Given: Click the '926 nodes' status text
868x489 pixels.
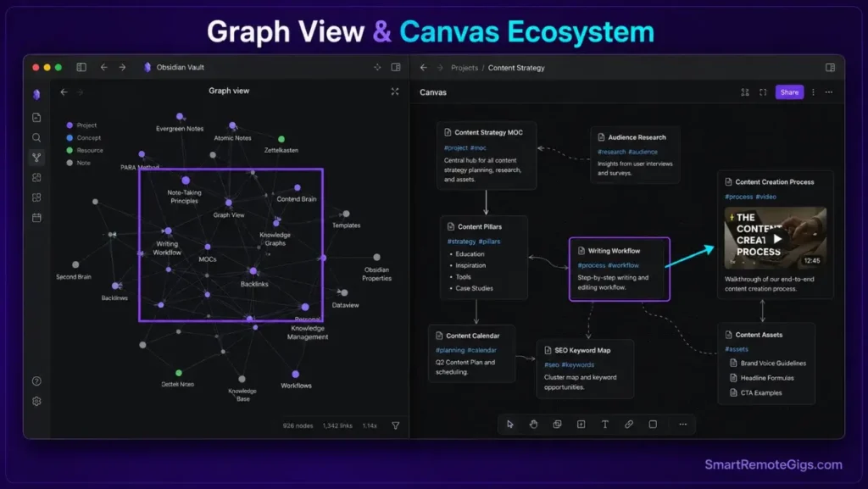Looking at the screenshot, I should [298, 425].
